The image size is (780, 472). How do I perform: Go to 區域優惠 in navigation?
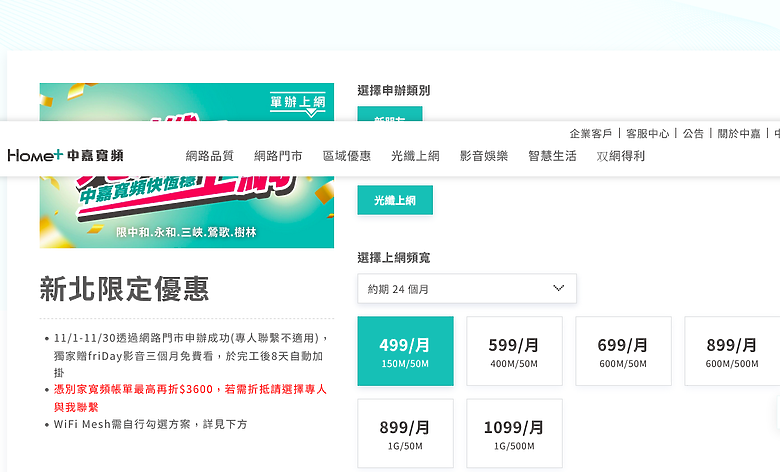pyautogui.click(x=347, y=156)
